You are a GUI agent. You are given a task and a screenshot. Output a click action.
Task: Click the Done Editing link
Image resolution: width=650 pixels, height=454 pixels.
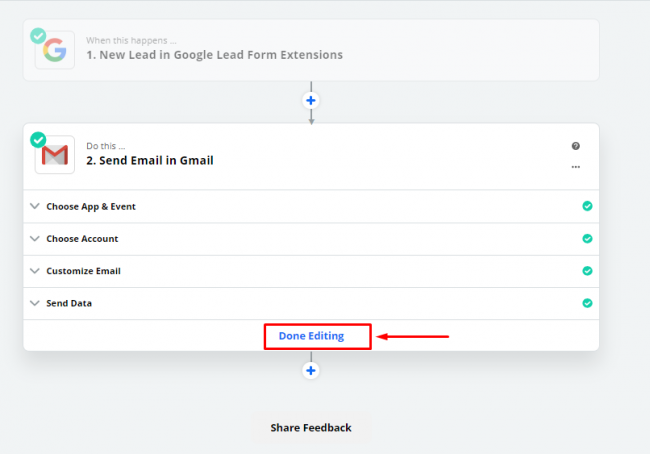(311, 336)
